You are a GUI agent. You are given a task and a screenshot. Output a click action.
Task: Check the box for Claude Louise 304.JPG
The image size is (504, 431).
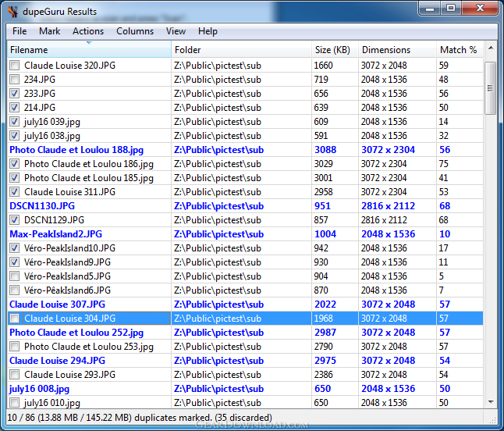(x=14, y=319)
